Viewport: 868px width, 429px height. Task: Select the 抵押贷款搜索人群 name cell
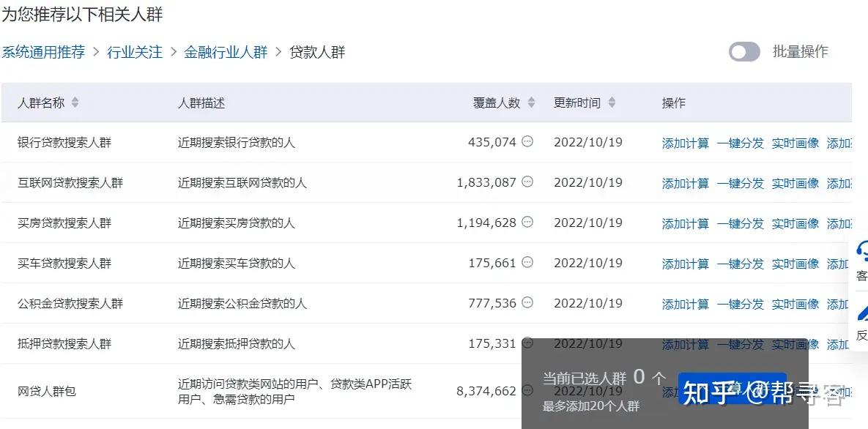[64, 344]
